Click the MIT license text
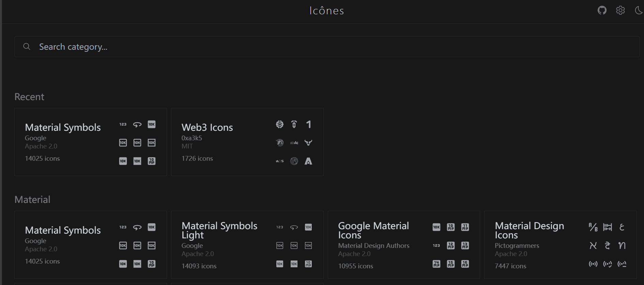This screenshot has width=644, height=285. coord(187,146)
